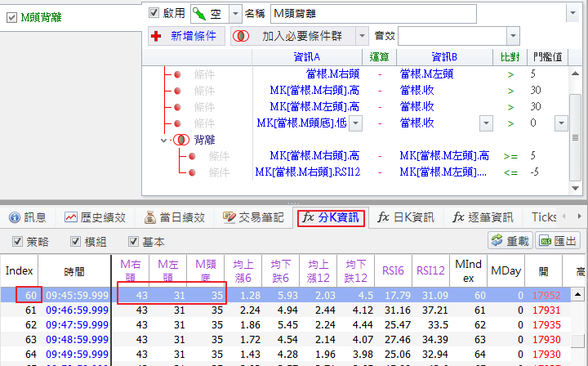Click the condition list scrollbar down arrow
Image resolution: width=588 pixels, height=366 pixels.
[x=575, y=188]
